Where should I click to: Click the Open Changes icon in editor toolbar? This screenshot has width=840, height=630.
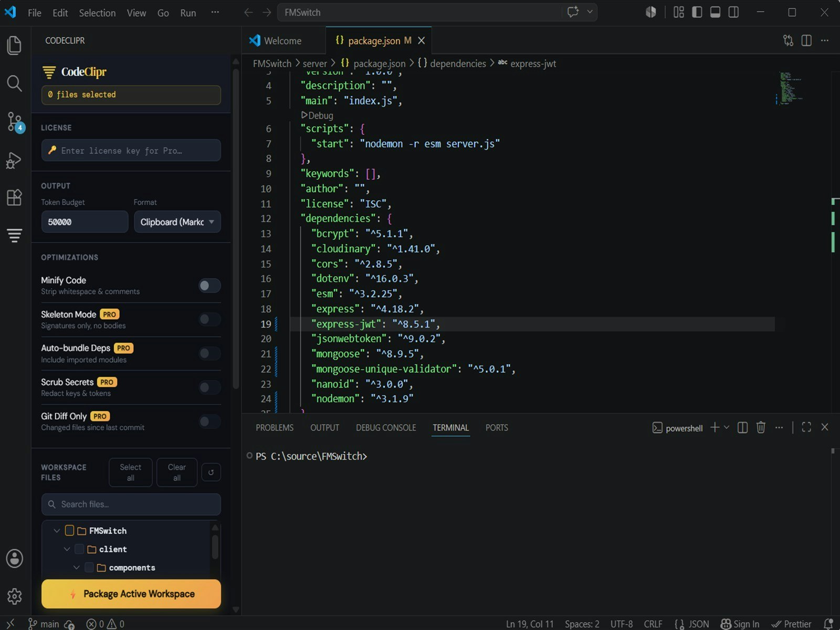[x=788, y=40]
